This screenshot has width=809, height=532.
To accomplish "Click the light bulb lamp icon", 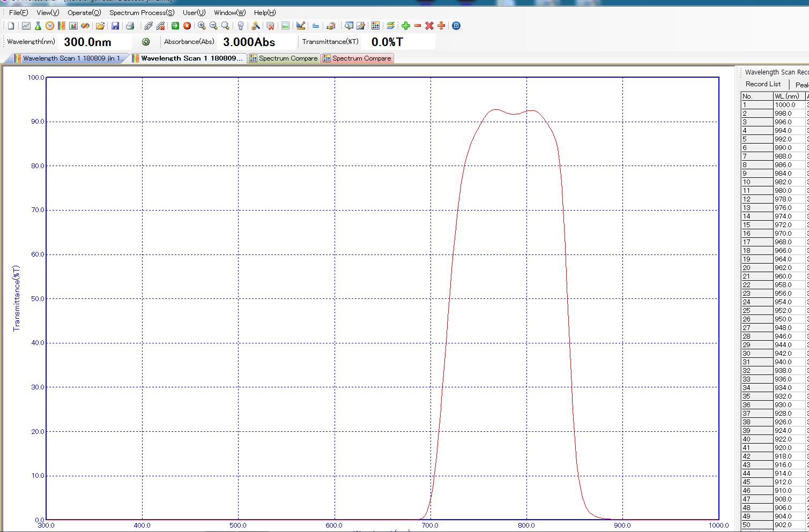I will pos(241,26).
